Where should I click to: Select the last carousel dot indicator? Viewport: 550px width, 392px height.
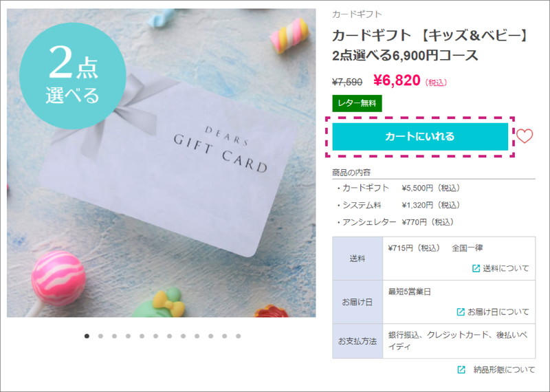pos(239,336)
